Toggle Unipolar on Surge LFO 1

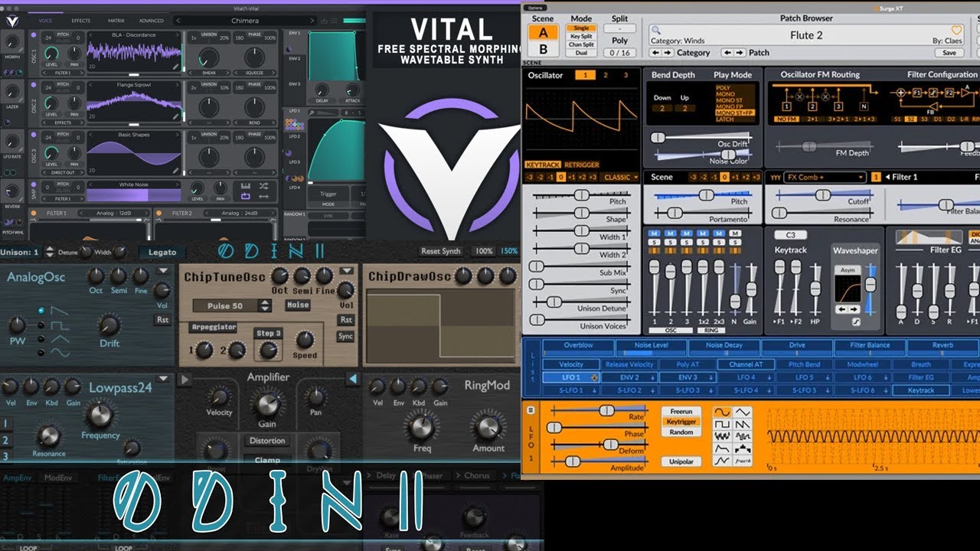[681, 461]
